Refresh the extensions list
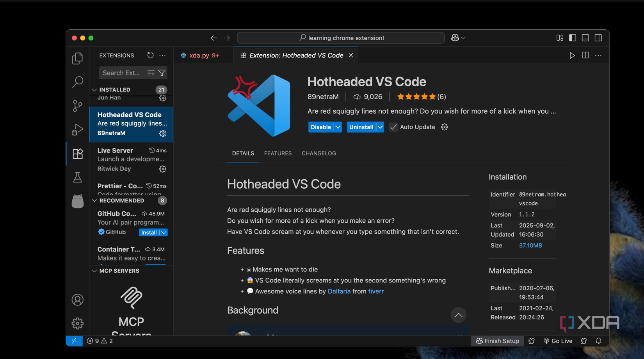This screenshot has height=359, width=644. coord(150,55)
